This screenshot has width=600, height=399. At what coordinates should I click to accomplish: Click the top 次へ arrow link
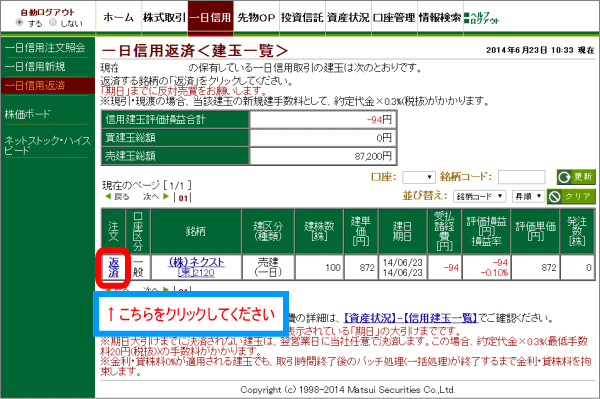(156, 197)
